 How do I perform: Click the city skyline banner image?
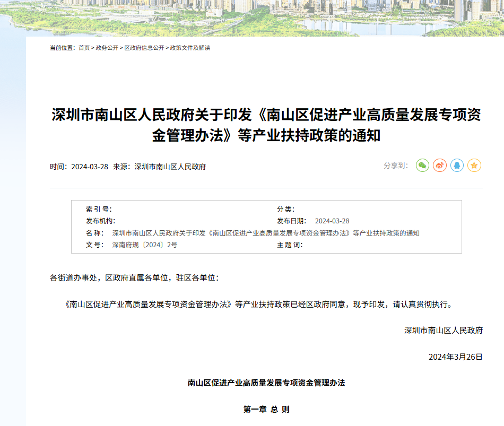(252, 19)
